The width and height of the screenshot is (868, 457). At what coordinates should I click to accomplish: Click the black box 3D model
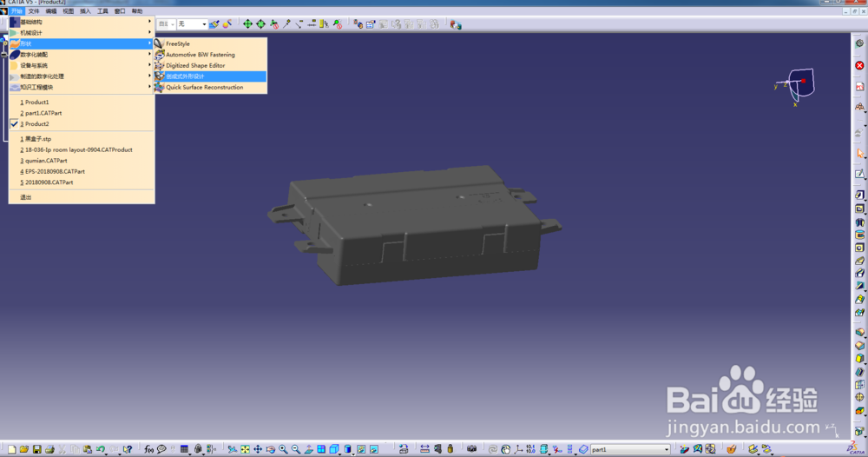[x=415, y=227]
